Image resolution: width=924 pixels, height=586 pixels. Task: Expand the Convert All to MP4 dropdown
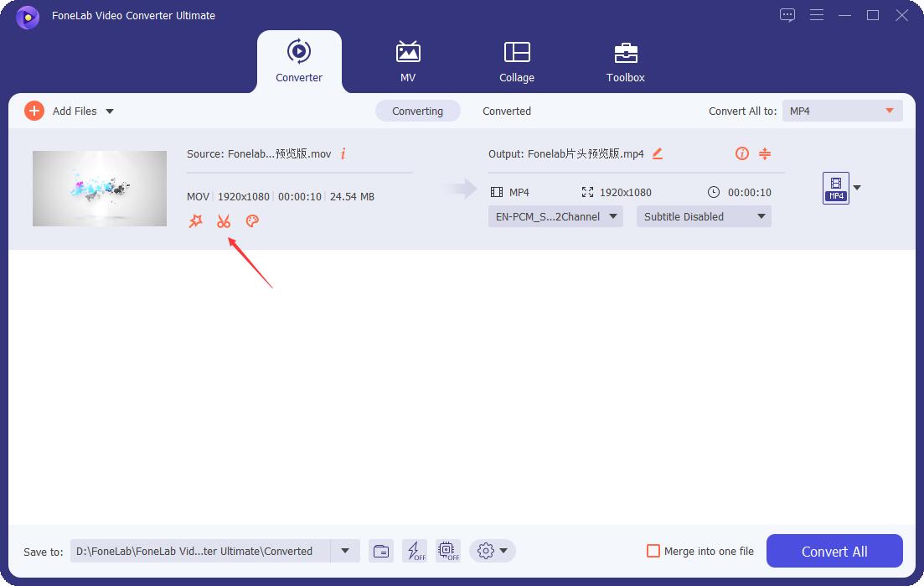click(x=842, y=111)
